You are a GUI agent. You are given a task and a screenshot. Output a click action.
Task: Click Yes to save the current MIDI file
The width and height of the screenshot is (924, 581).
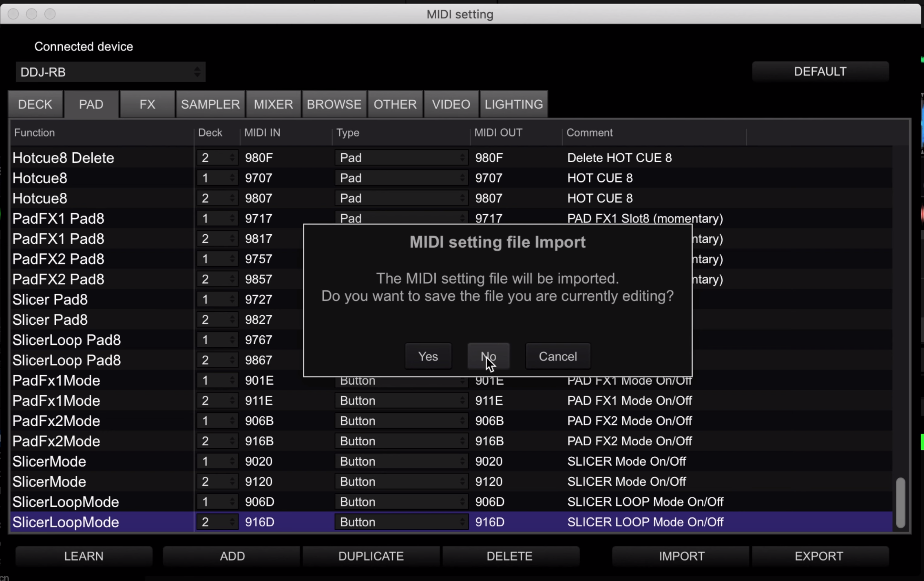point(428,356)
